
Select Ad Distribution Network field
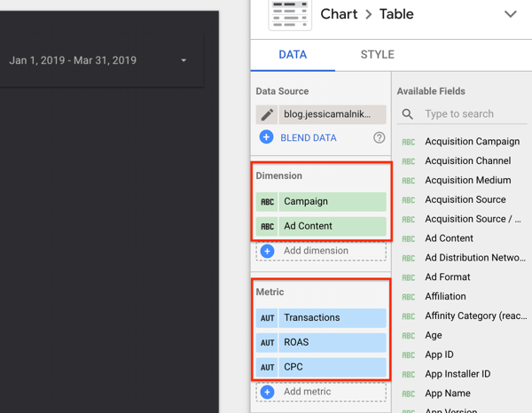pyautogui.click(x=475, y=258)
